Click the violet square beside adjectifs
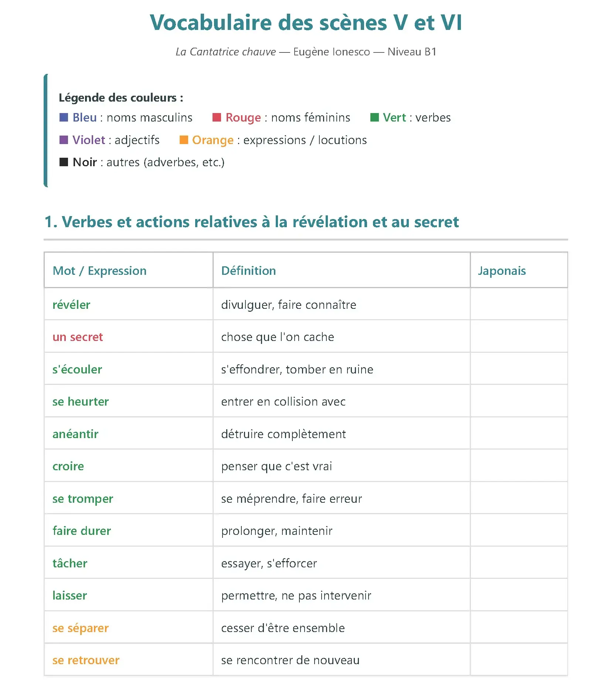Viewport: 611px width, 700px height. click(64, 140)
